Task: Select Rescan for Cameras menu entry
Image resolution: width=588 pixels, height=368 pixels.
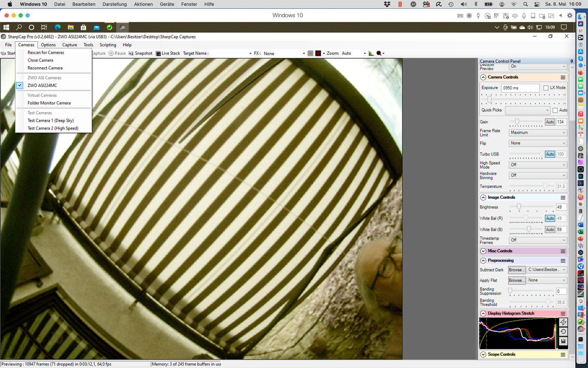Action: pyautogui.click(x=54, y=53)
